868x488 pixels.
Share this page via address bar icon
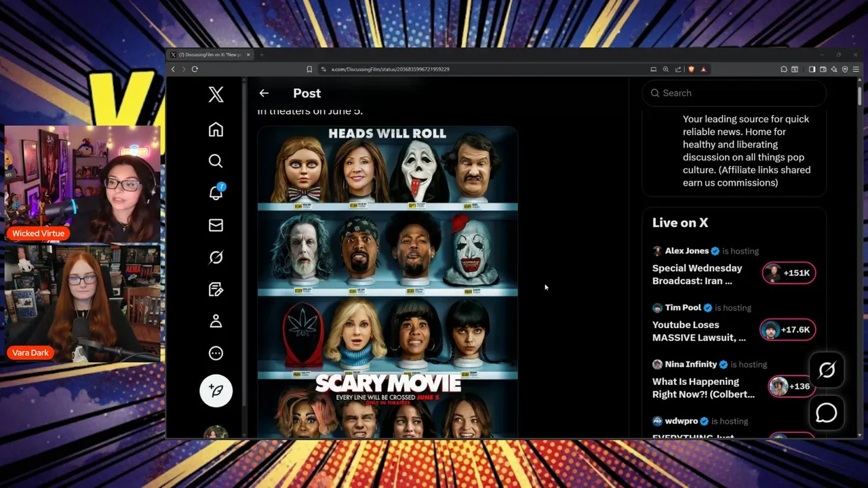(678, 69)
